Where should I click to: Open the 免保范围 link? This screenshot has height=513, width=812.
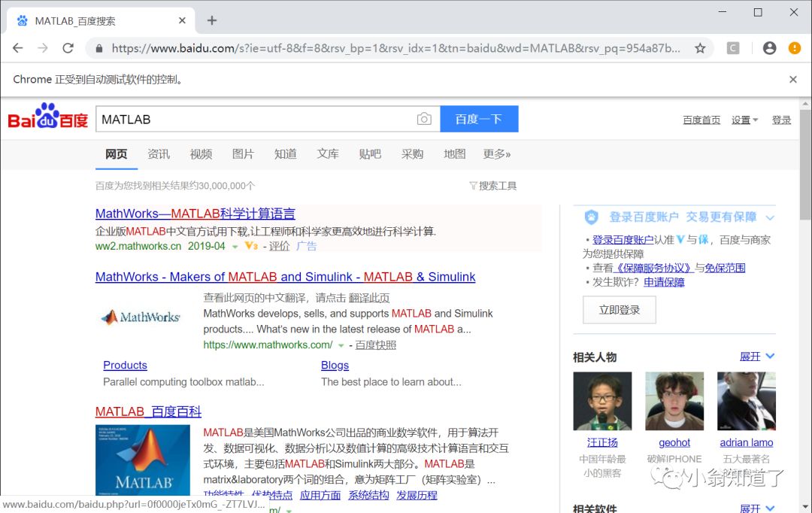(x=725, y=268)
